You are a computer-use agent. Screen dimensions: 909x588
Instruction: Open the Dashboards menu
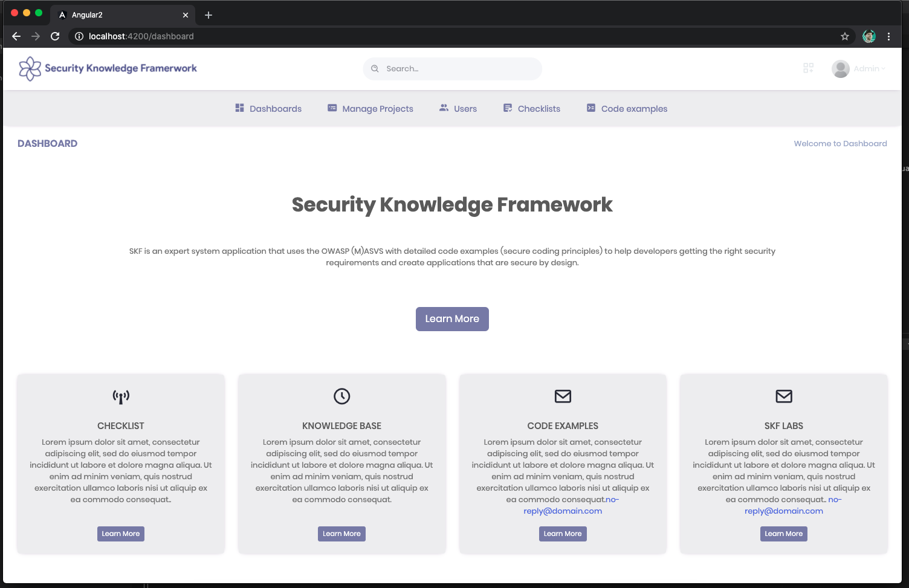[x=268, y=109]
